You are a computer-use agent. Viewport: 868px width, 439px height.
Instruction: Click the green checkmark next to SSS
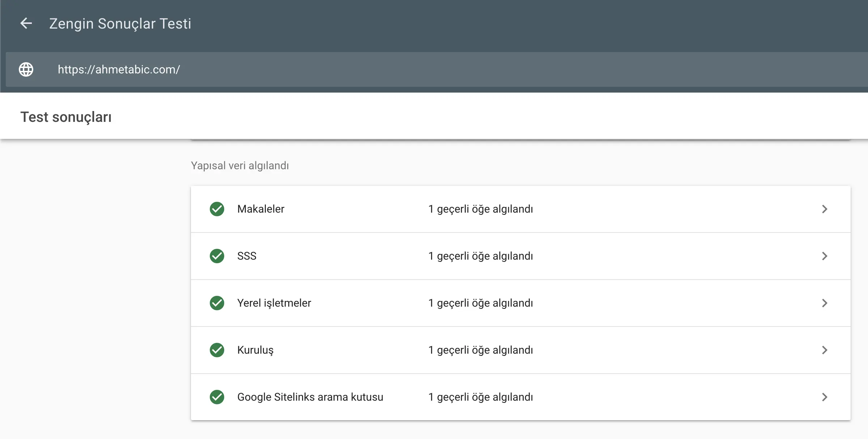(217, 256)
